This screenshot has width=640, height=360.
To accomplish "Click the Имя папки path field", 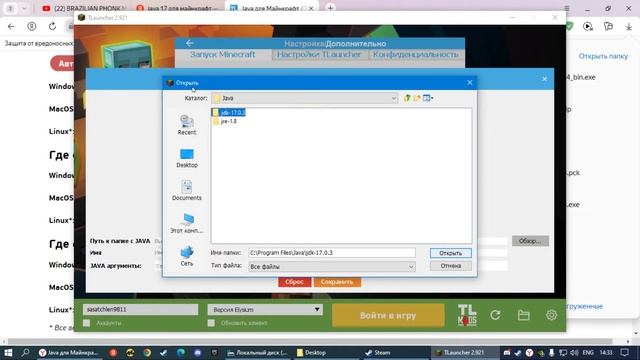I will (x=331, y=253).
